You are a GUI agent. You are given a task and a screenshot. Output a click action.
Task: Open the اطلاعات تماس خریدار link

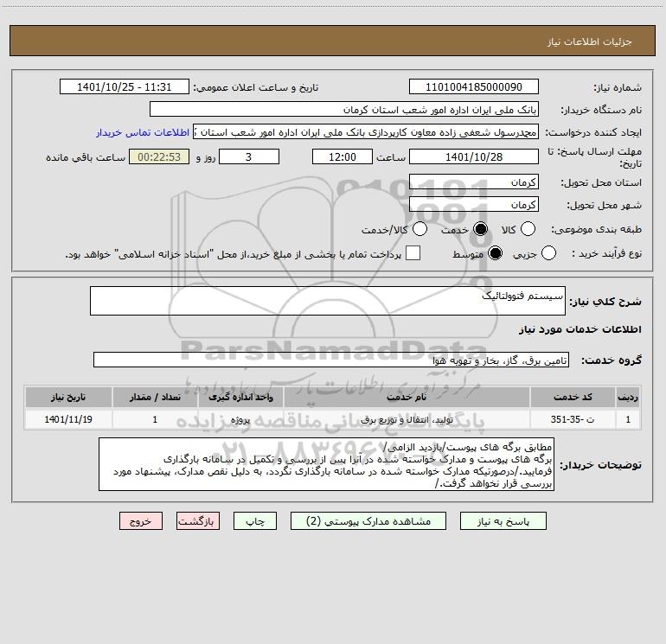pos(143,132)
